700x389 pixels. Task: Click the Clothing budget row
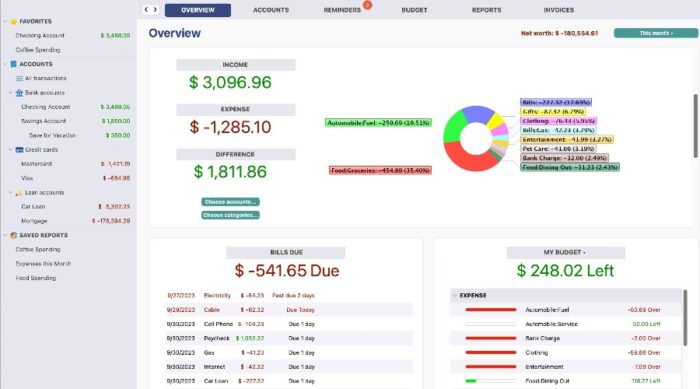point(566,352)
